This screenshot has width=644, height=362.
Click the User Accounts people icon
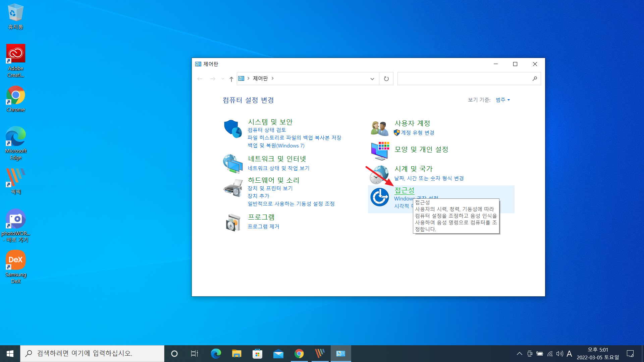[379, 128]
